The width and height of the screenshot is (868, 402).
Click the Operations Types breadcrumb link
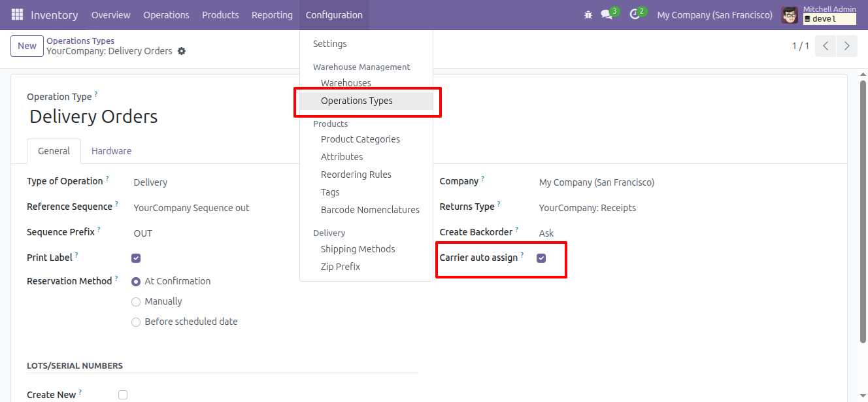point(80,41)
